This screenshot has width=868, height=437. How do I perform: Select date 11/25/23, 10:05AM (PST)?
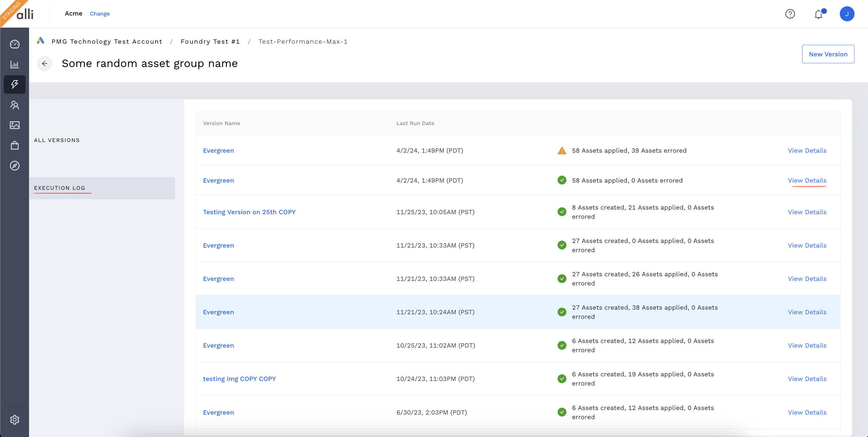tap(435, 212)
